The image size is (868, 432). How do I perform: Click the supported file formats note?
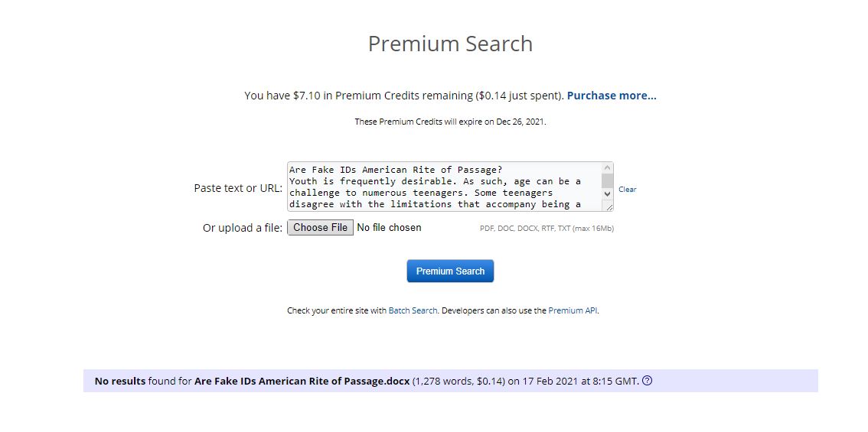tap(547, 229)
